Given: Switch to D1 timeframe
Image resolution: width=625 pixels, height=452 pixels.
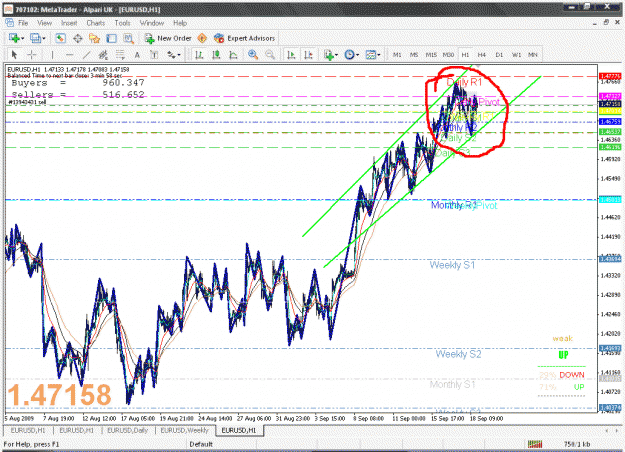Looking at the screenshot, I should click(x=499, y=55).
